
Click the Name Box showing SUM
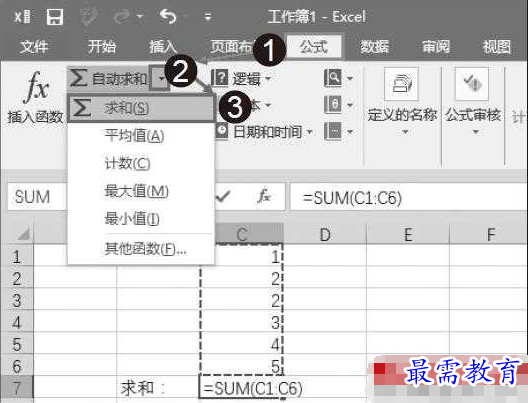tap(37, 197)
